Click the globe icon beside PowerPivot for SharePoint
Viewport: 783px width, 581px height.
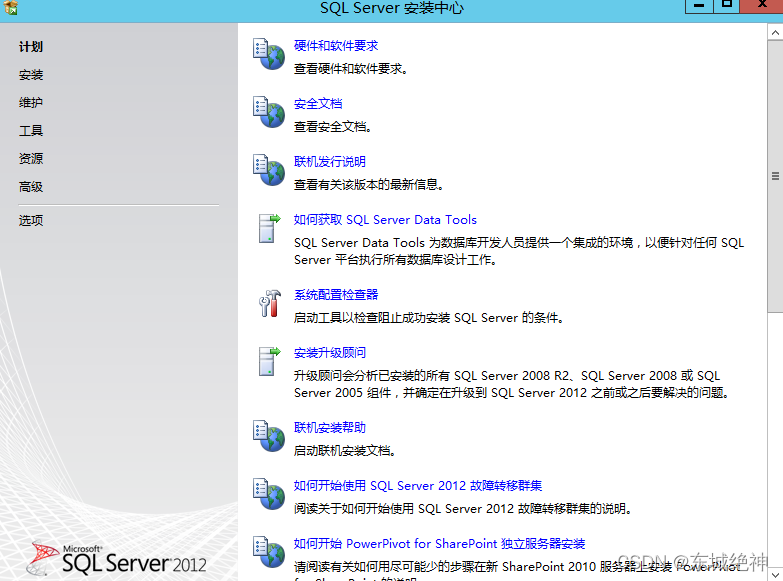click(x=269, y=552)
